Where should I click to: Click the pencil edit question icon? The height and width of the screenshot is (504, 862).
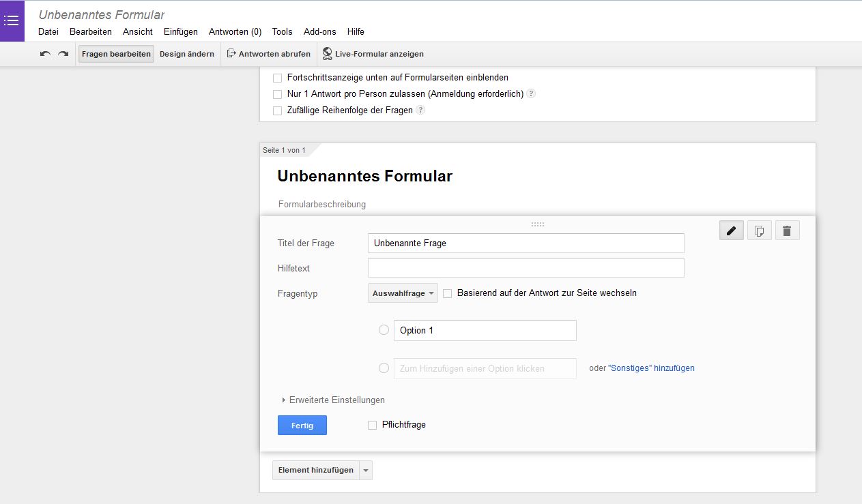pyautogui.click(x=731, y=230)
